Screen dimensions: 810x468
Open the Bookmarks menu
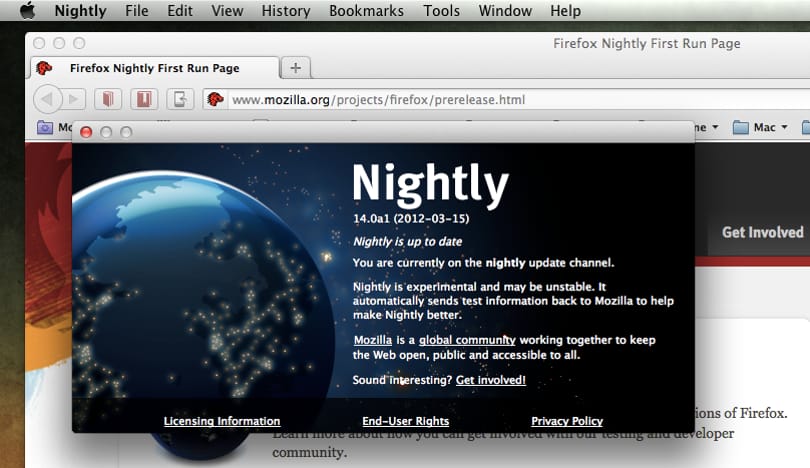[x=366, y=10]
